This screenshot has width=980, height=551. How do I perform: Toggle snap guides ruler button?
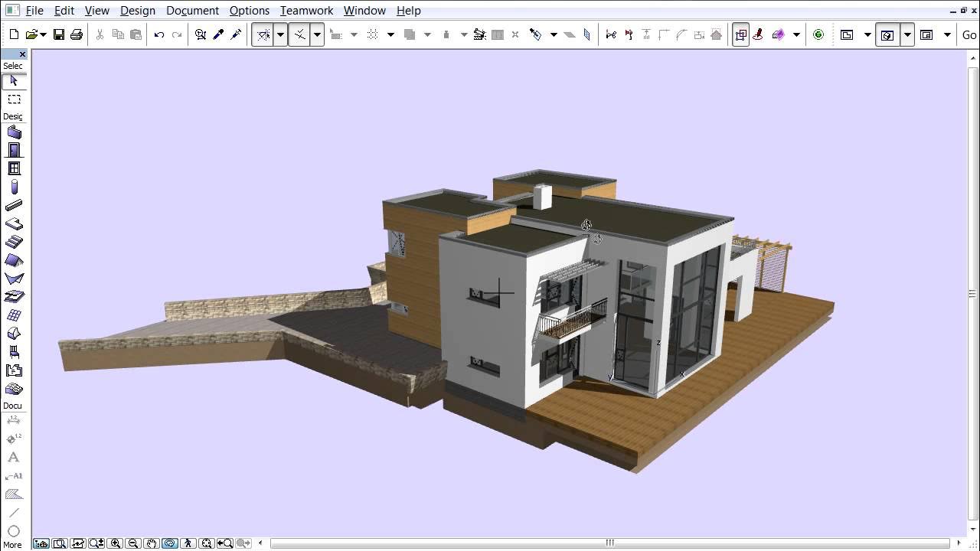click(x=299, y=34)
